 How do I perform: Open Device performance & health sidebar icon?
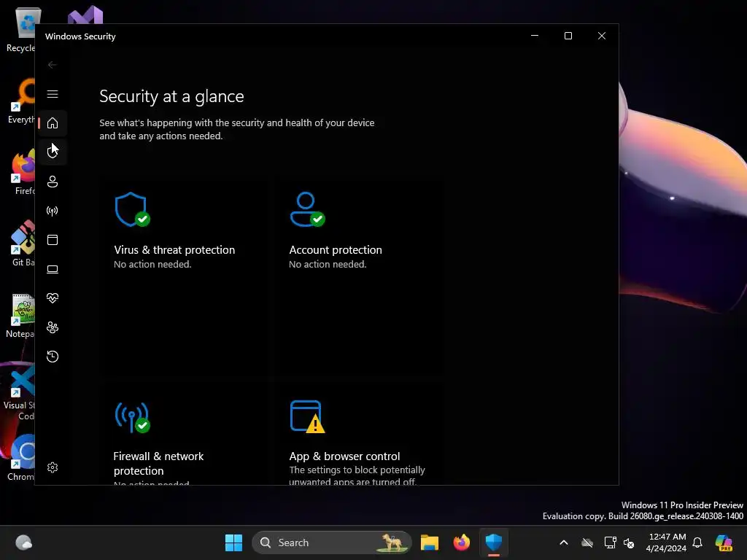pyautogui.click(x=53, y=298)
